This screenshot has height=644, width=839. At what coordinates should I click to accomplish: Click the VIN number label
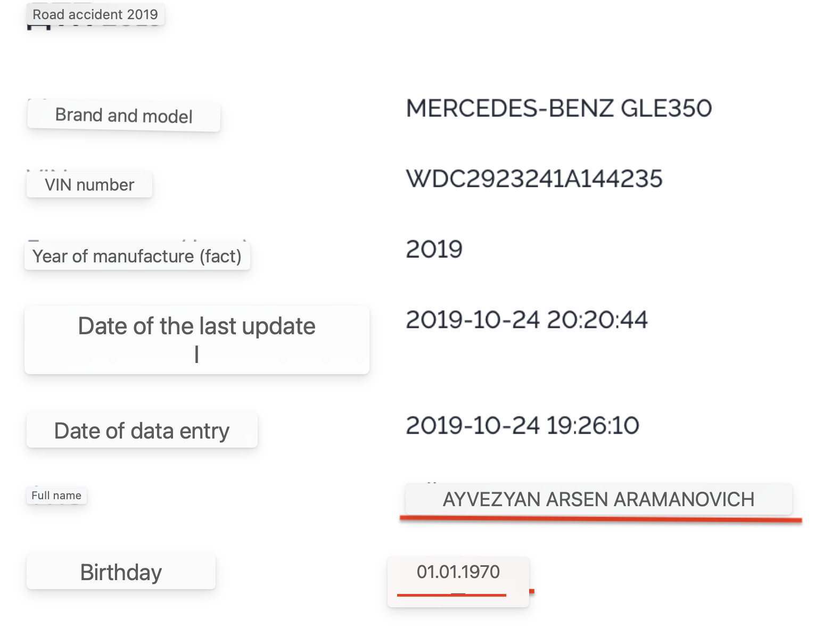tap(89, 185)
